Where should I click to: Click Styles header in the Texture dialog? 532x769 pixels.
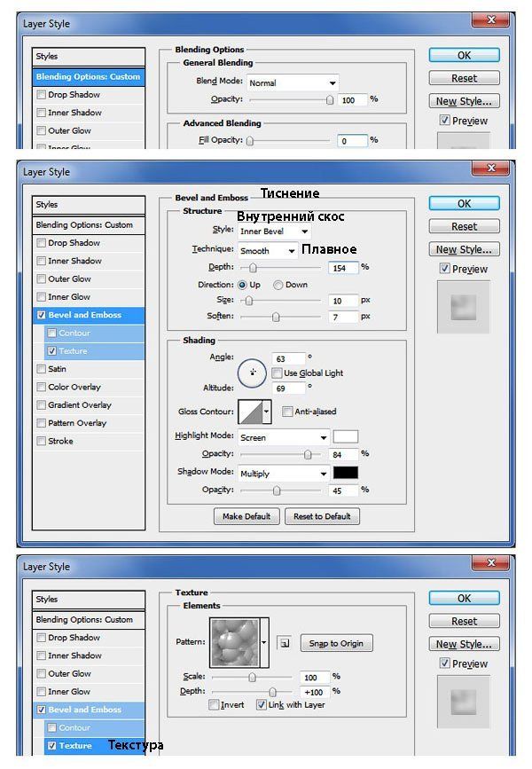point(89,600)
